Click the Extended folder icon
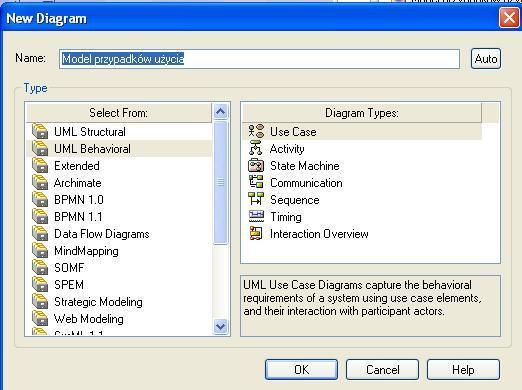Image resolution: width=522 pixels, height=390 pixels. [40, 165]
